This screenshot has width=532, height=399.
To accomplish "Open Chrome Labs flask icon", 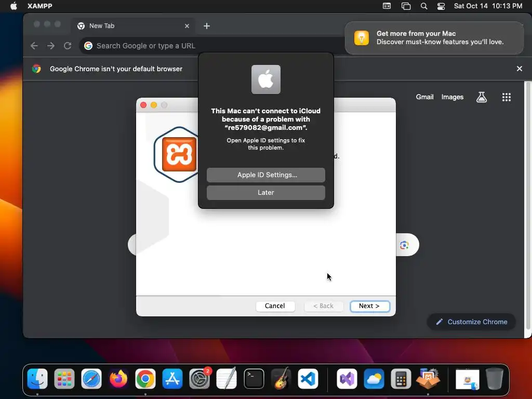I will (x=482, y=97).
